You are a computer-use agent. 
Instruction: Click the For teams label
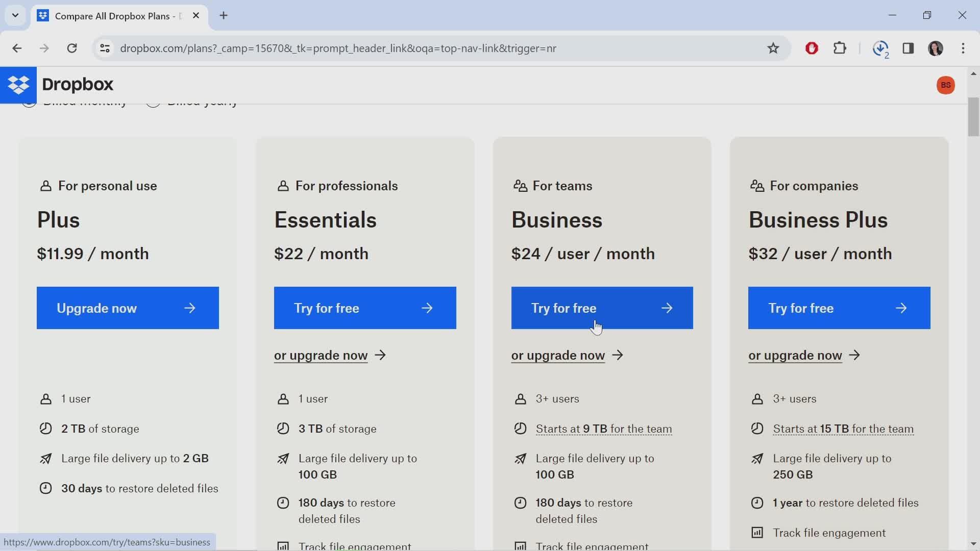(562, 186)
